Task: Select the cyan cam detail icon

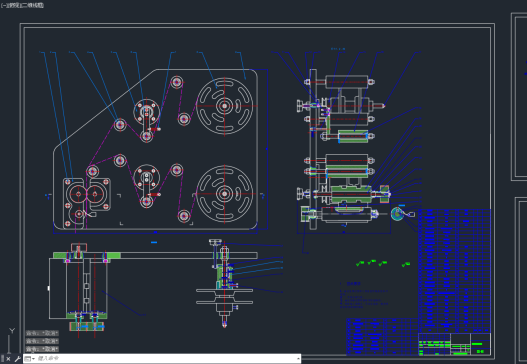Action: coord(398,214)
